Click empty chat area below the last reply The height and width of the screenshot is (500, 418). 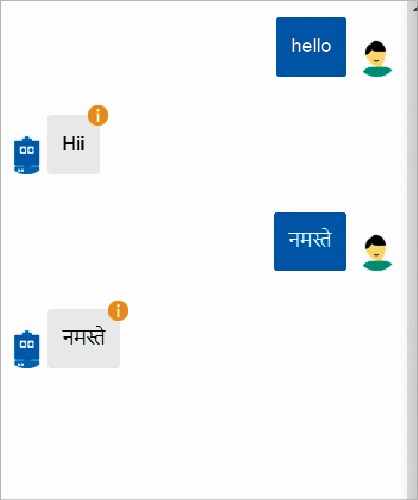(203, 433)
